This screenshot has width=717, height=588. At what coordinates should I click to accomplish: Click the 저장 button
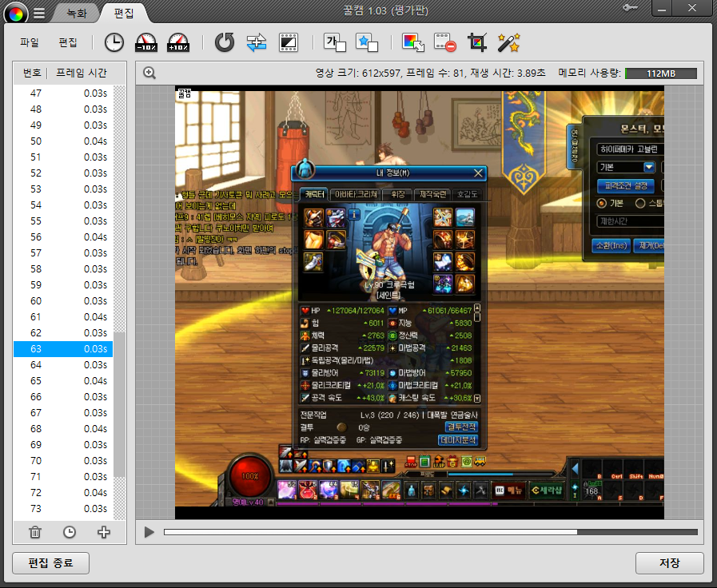tap(670, 563)
